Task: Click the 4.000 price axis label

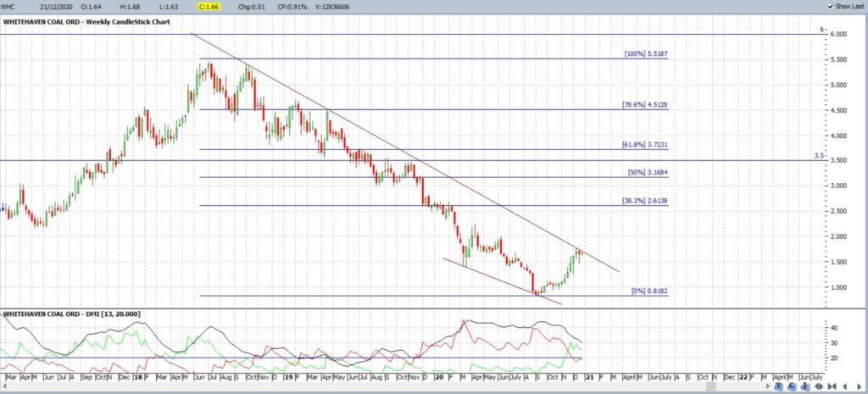Action: point(838,136)
